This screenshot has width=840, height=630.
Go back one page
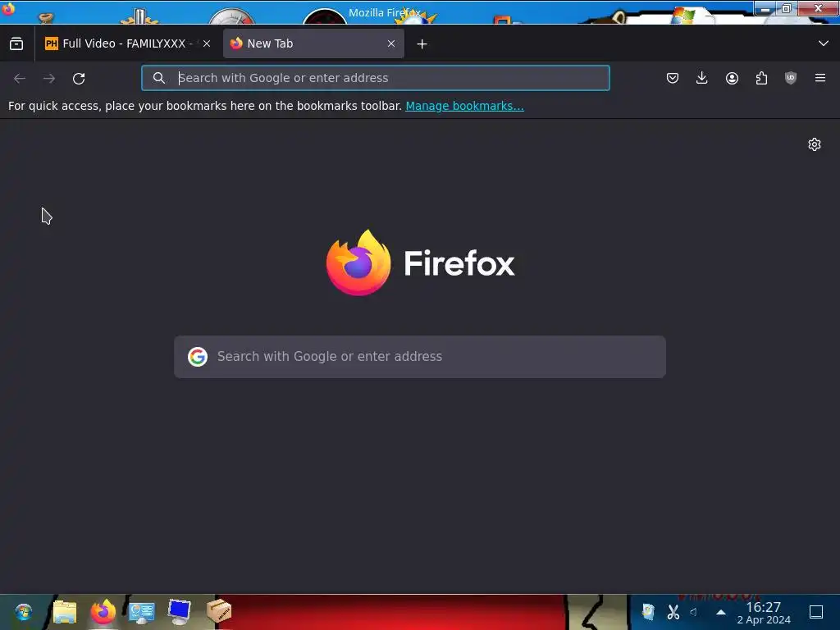(20, 79)
